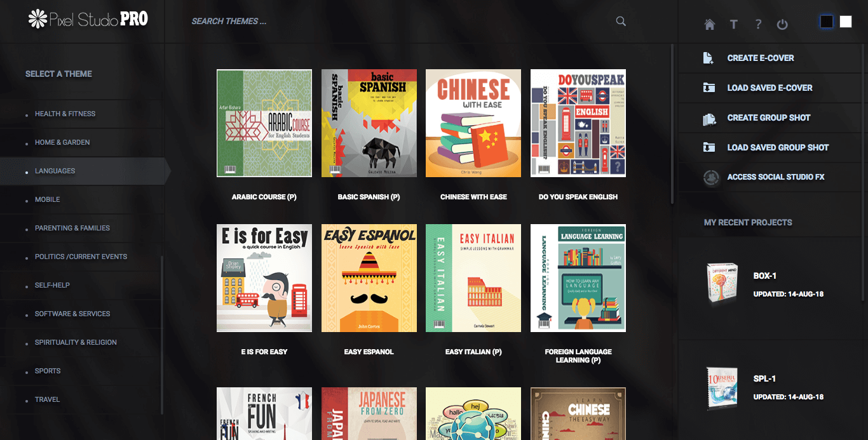868x440 pixels.
Task: Choose the Self-Help category
Action: pos(52,285)
